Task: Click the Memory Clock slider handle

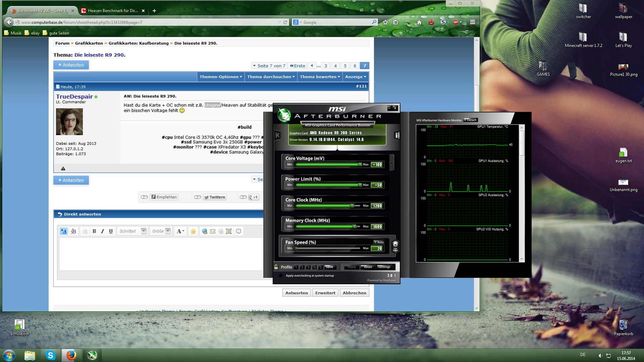Action: (354, 226)
